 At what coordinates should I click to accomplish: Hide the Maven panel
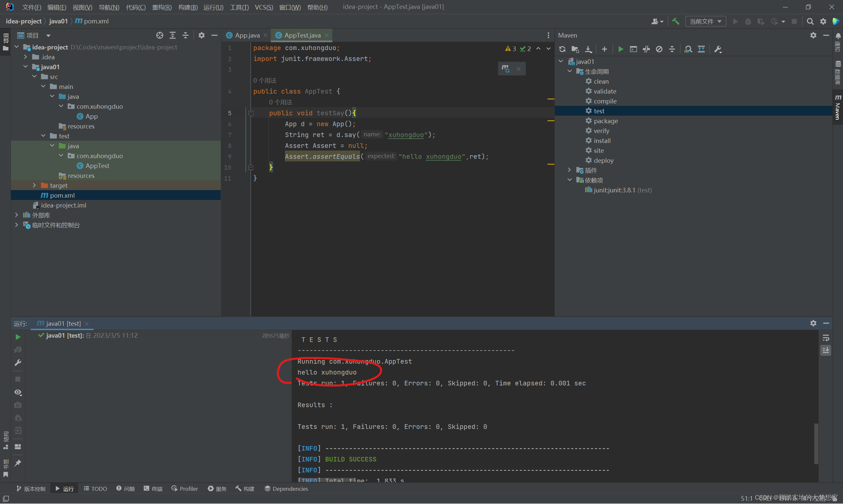pos(826,35)
